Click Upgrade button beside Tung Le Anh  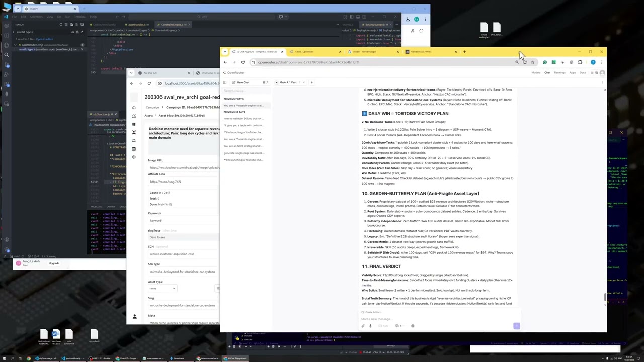point(54,264)
